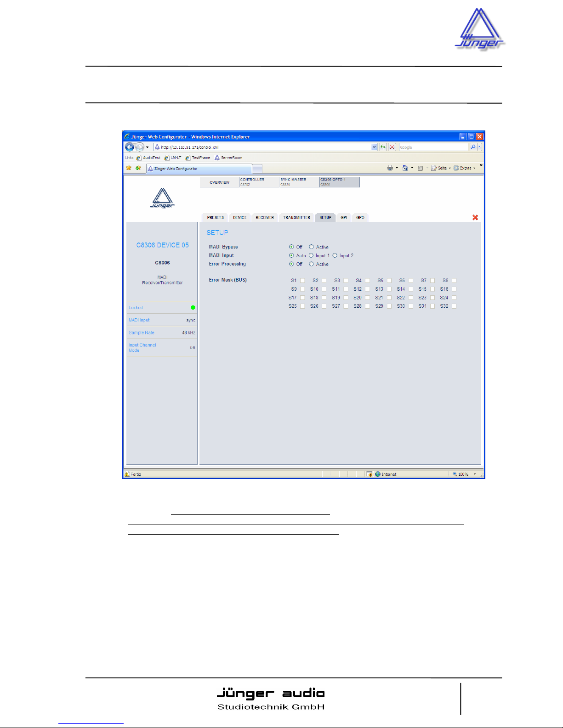563x728 pixels.
Task: Click the RSS feeds icon
Action: tap(420, 168)
